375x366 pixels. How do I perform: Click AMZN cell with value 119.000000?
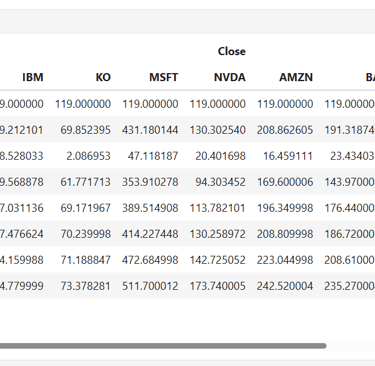point(285,104)
